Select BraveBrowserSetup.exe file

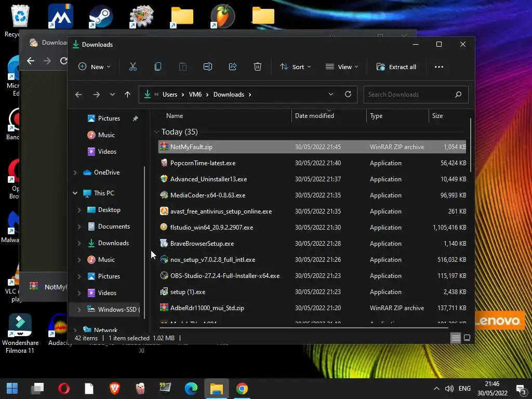[312, 244]
